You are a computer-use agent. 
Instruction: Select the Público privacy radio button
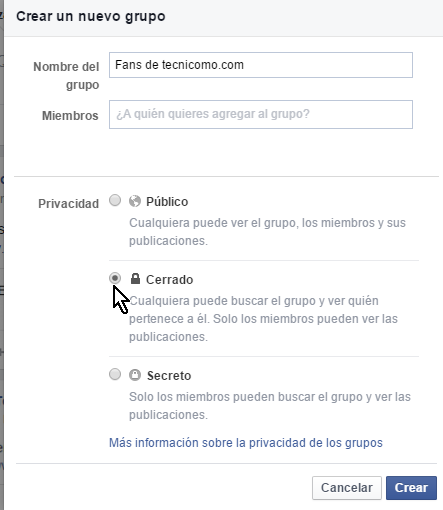tap(115, 200)
